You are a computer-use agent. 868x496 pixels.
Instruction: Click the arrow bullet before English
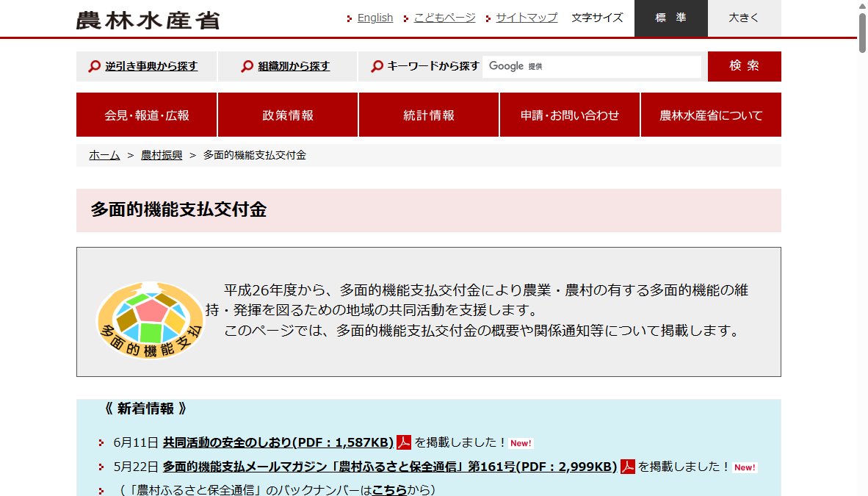pyautogui.click(x=350, y=19)
